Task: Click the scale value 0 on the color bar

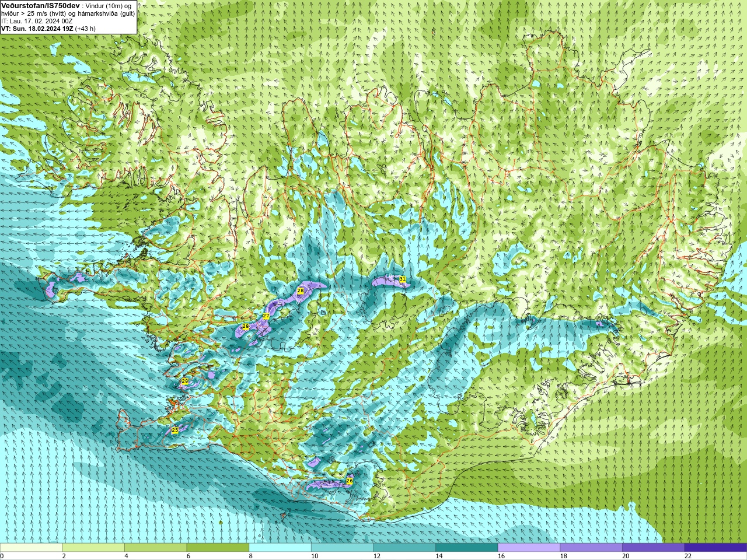Action: click(2, 556)
